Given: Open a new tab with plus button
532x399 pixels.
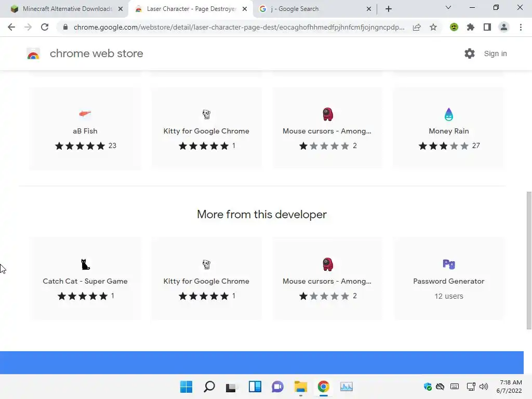Looking at the screenshot, I should tap(389, 9).
